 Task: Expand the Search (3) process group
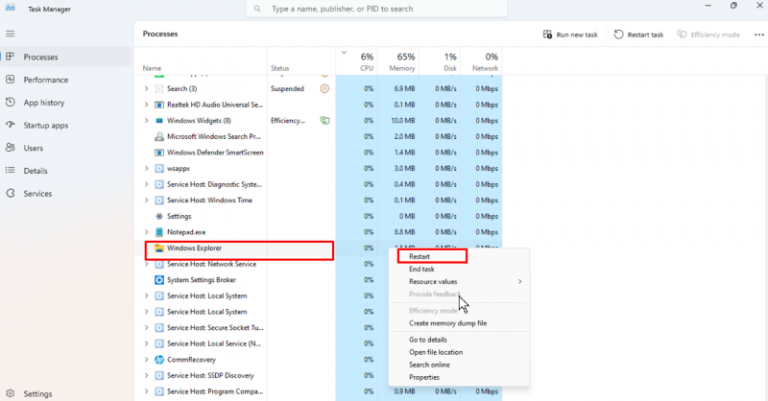(x=146, y=89)
